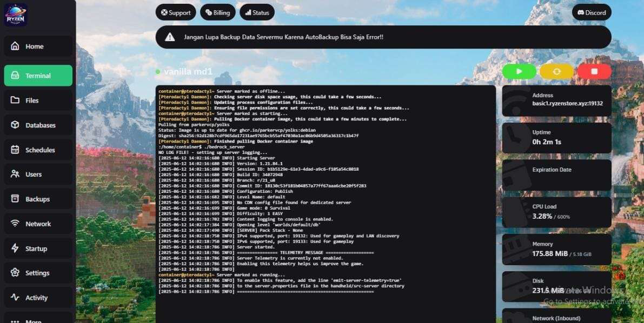Click 'Server marked as offline...' line
The height and width of the screenshot is (323, 644).
(x=221, y=91)
